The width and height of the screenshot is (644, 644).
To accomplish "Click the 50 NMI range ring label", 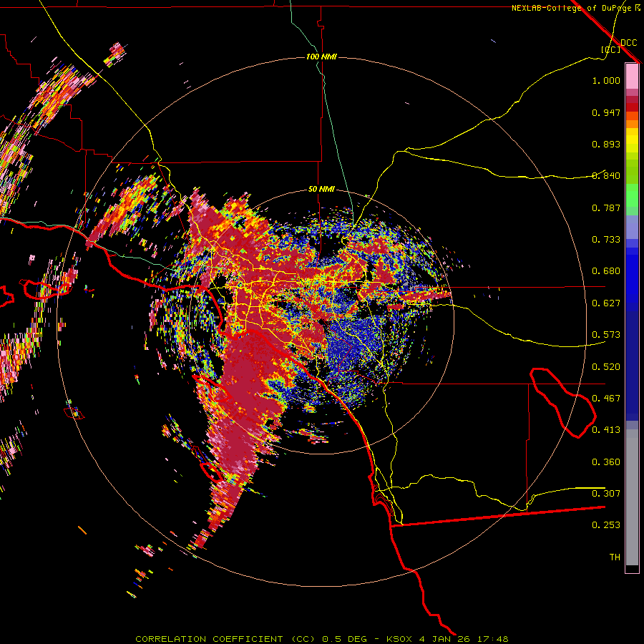I will pos(321,190).
